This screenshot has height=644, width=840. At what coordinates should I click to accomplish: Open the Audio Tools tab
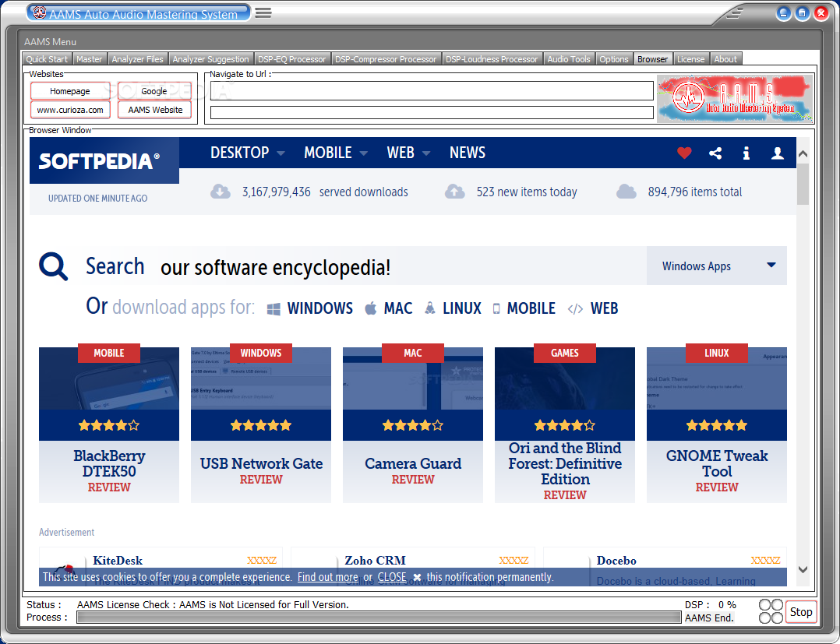click(569, 59)
